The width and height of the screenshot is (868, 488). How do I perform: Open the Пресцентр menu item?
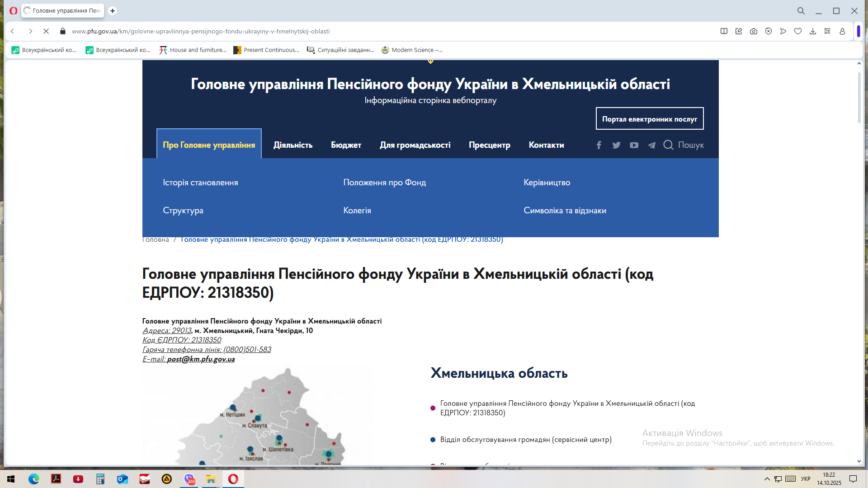pos(489,145)
